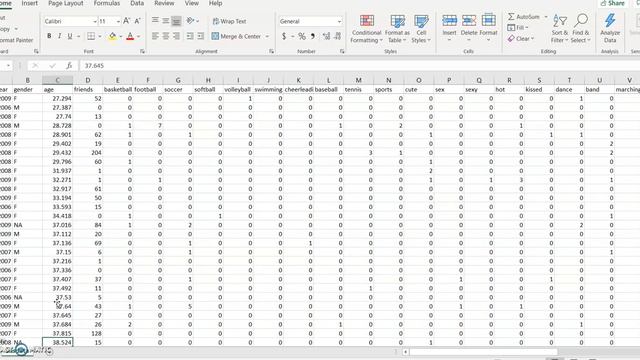Apply the red Font Color

click(x=130, y=36)
